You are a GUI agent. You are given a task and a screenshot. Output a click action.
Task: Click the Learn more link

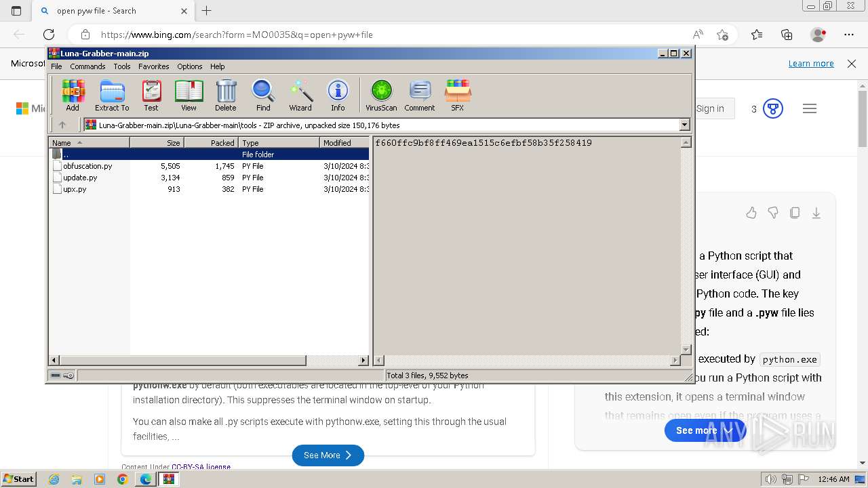point(811,64)
